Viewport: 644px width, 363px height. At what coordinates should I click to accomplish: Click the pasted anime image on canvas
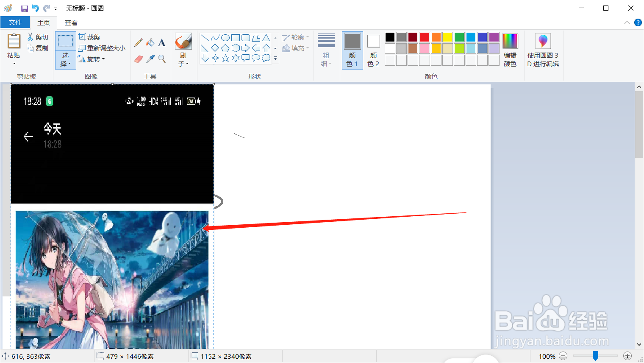[112, 280]
